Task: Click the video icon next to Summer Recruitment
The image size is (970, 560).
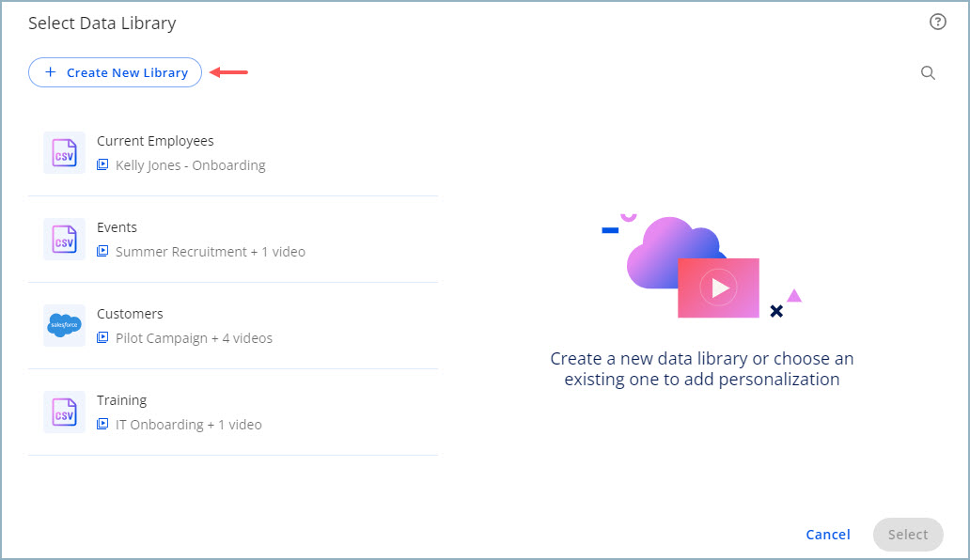Action: pyautogui.click(x=103, y=251)
